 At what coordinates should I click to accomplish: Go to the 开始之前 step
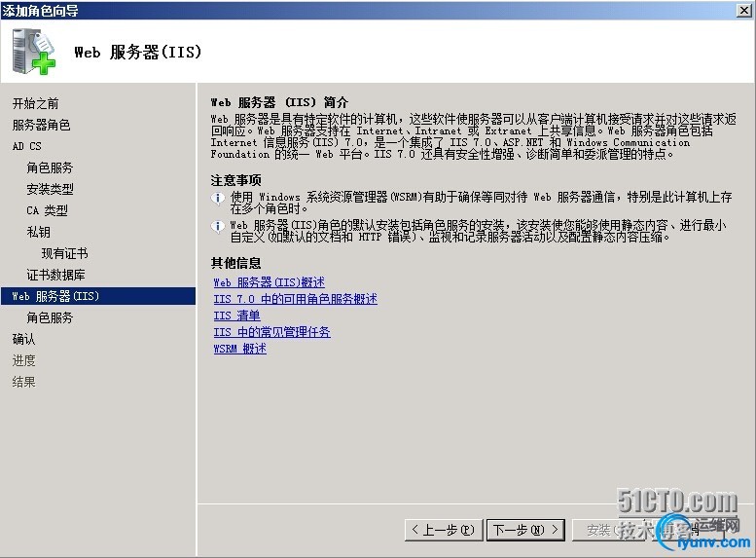click(x=35, y=103)
